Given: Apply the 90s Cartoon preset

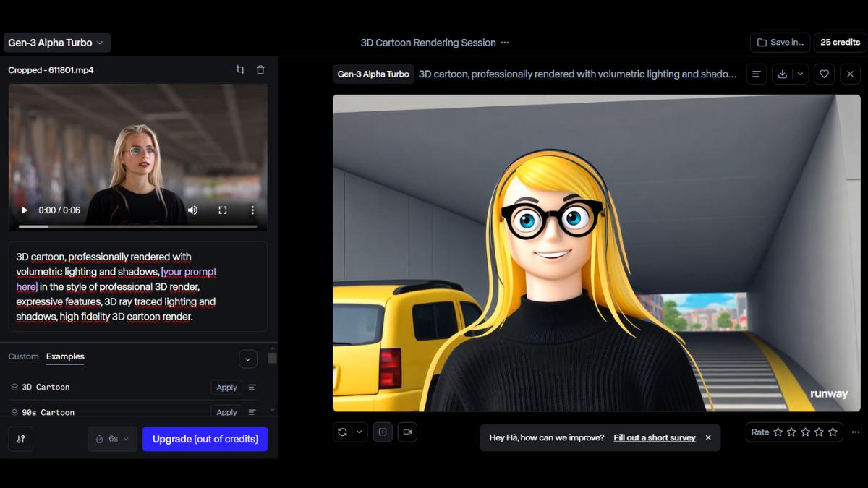Looking at the screenshot, I should coord(226,412).
